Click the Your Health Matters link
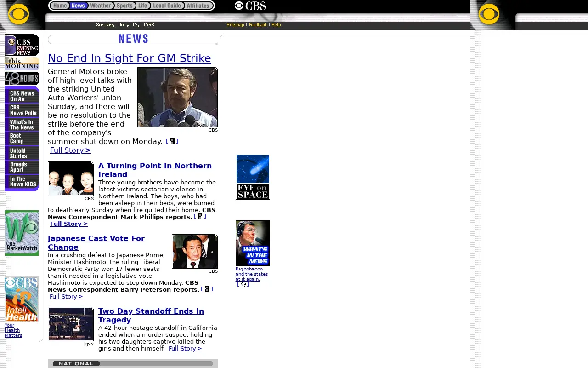The image size is (588, 368). pyautogui.click(x=13, y=330)
